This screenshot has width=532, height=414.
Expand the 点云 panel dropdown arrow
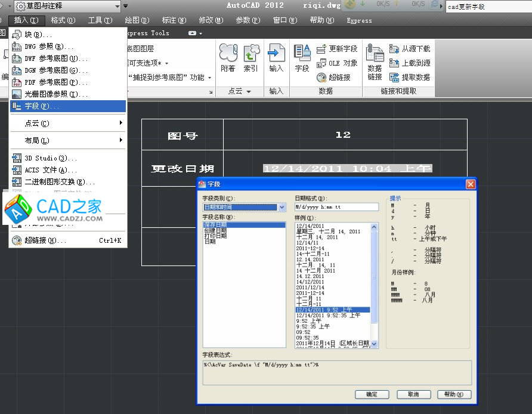pos(249,92)
